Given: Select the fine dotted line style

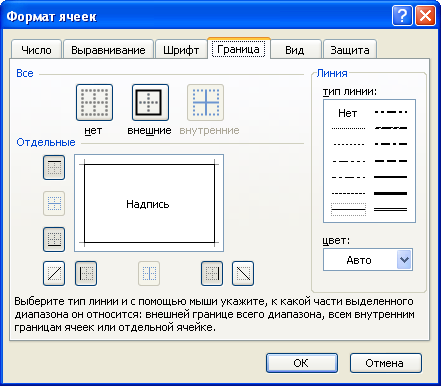Looking at the screenshot, I should point(348,128).
